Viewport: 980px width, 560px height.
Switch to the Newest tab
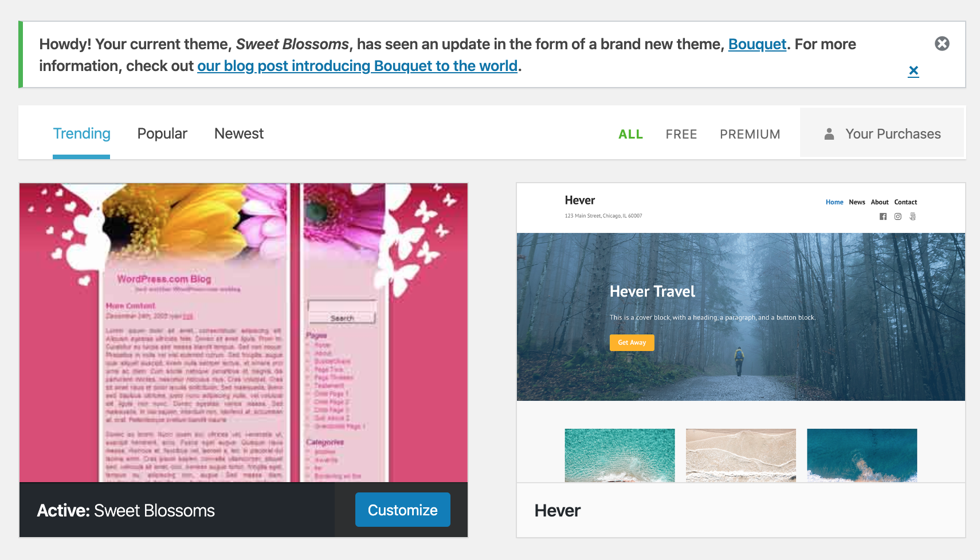239,133
